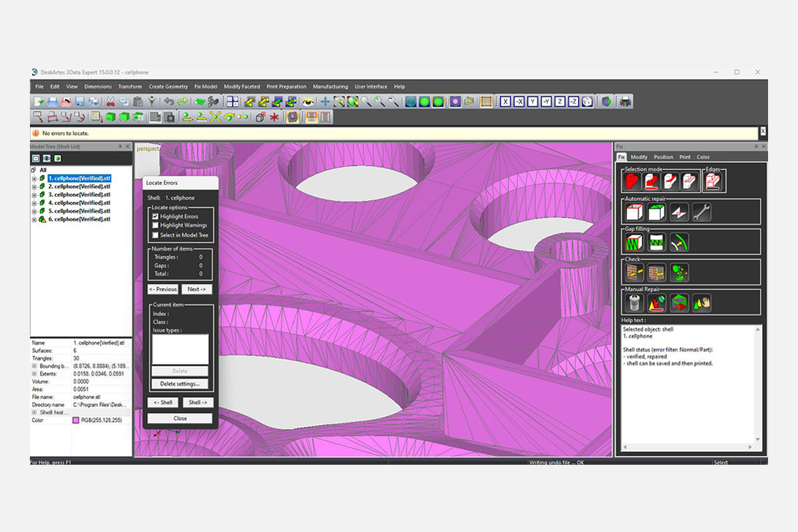The height and width of the screenshot is (532, 798).
Task: Click the Edges group icon
Action: (x=714, y=182)
